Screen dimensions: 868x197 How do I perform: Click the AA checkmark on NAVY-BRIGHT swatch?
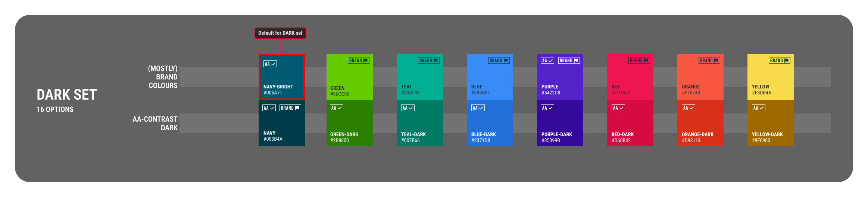pos(270,64)
